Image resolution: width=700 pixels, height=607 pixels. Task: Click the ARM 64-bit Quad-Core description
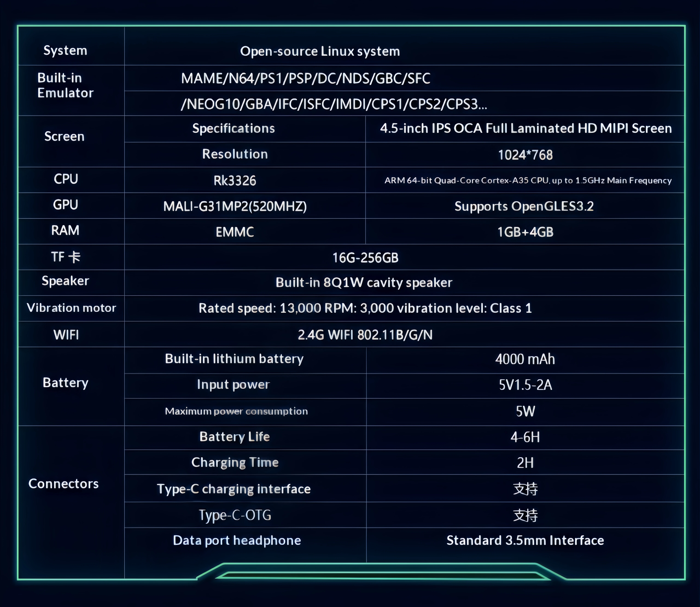(x=528, y=180)
